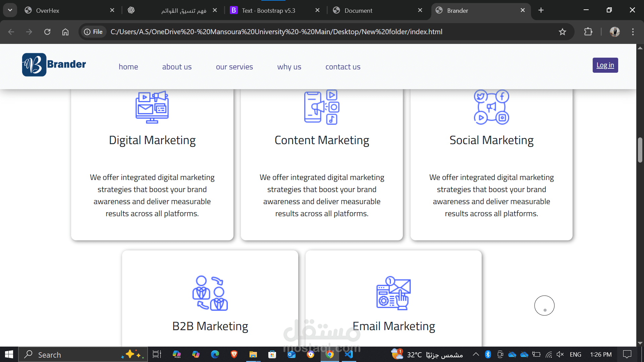Expand the system tray hidden icons chevron
The width and height of the screenshot is (644, 362).
(476, 354)
